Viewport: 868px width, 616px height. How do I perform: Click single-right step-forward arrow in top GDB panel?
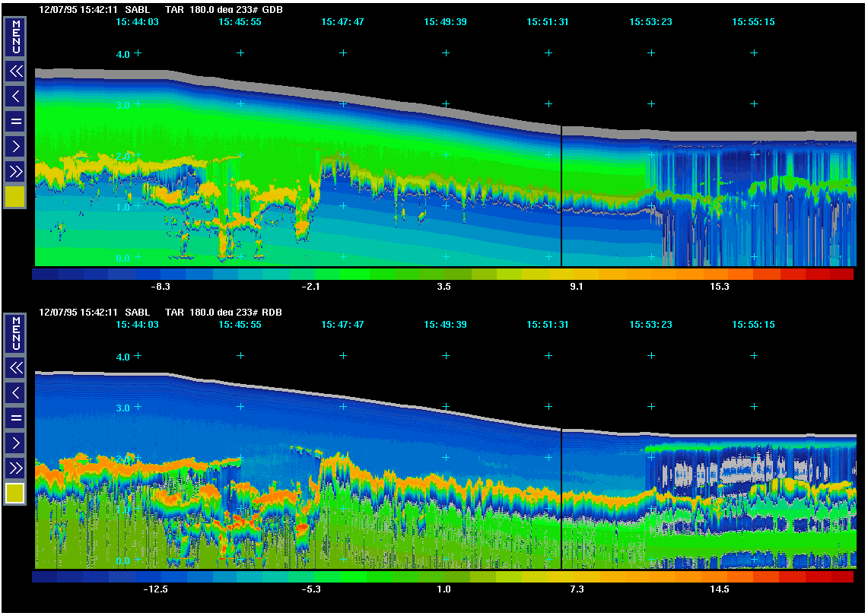(x=15, y=146)
